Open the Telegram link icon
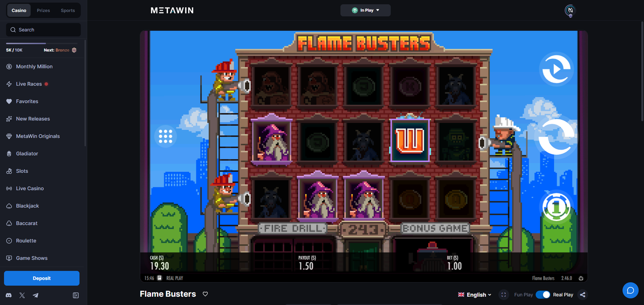Image resolution: width=644 pixels, height=305 pixels. point(35,295)
